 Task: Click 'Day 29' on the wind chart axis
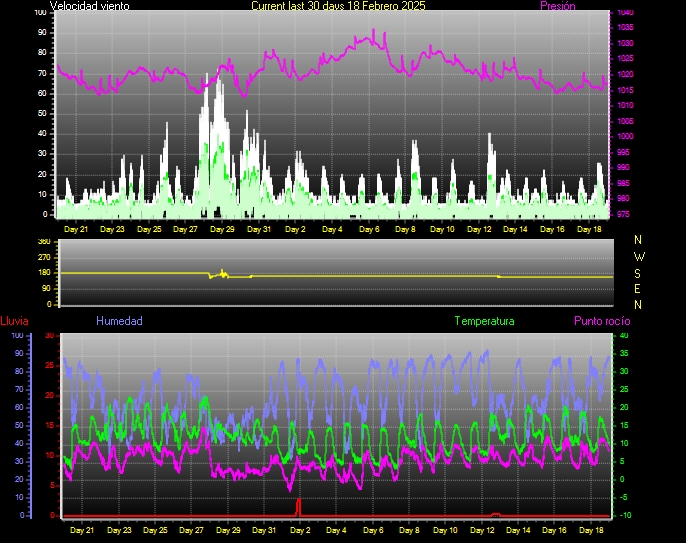pos(222,229)
